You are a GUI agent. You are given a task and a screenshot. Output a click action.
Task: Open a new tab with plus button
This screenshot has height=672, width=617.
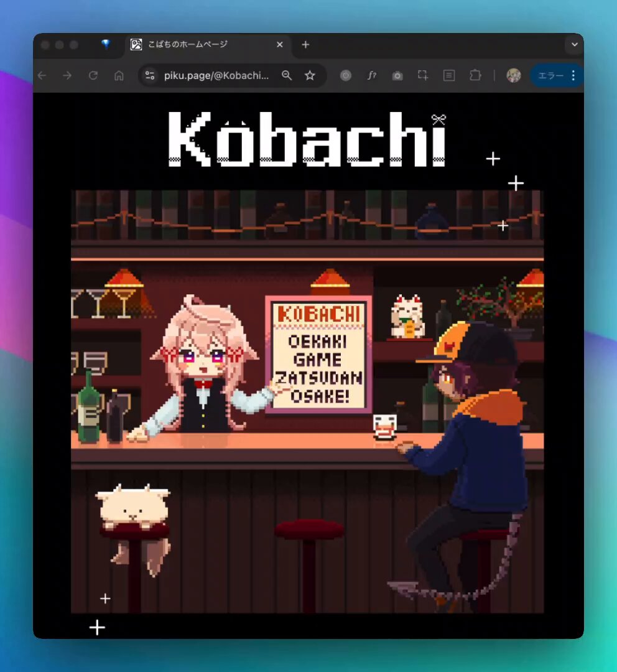point(305,45)
